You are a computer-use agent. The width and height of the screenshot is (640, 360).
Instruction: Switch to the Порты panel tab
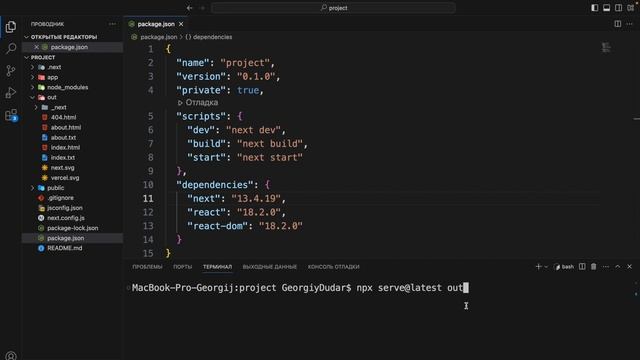point(182,267)
